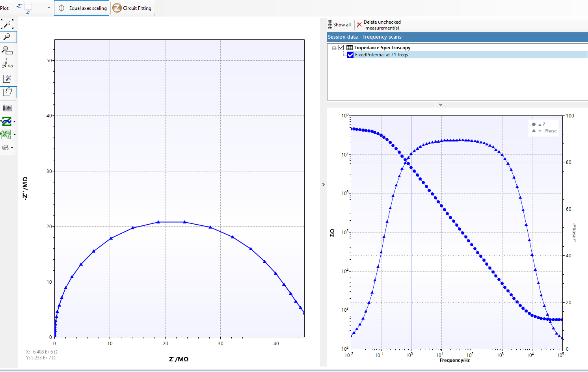
Task: Open the Circuit Fitting panel
Action: point(132,7)
